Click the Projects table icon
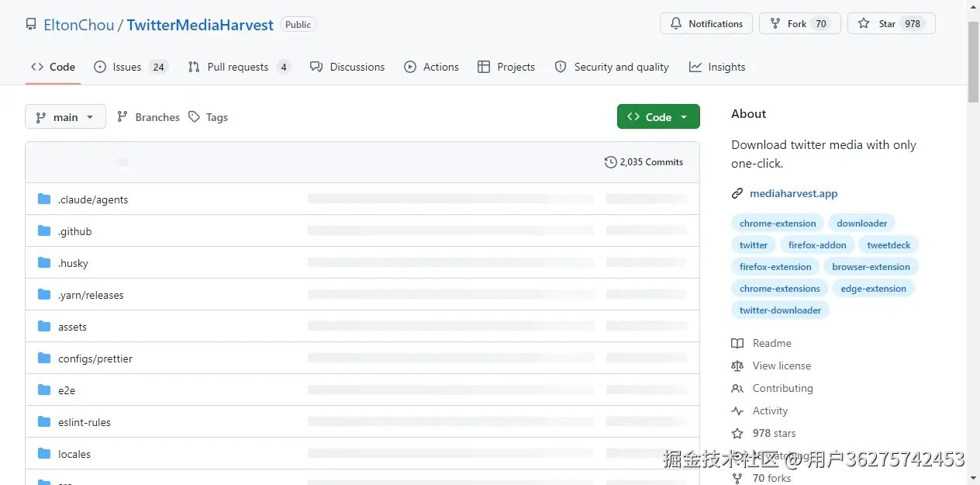 pyautogui.click(x=484, y=67)
